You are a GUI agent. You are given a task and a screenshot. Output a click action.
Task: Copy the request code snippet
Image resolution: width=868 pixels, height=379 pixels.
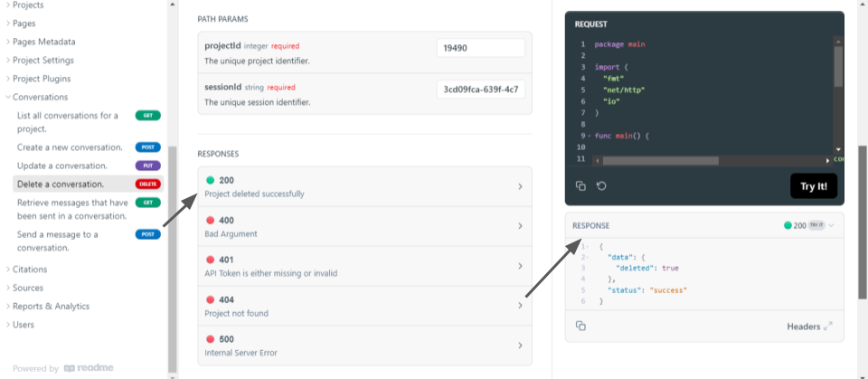click(580, 186)
